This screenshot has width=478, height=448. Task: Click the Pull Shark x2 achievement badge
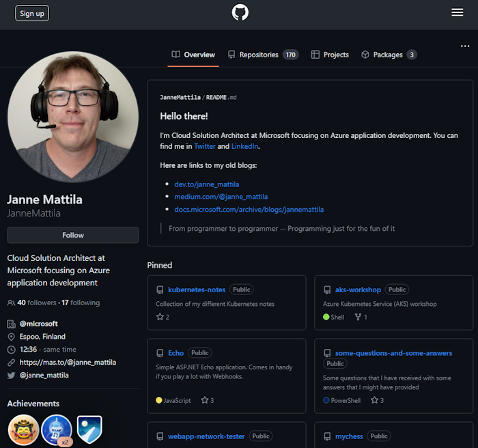coord(57,430)
